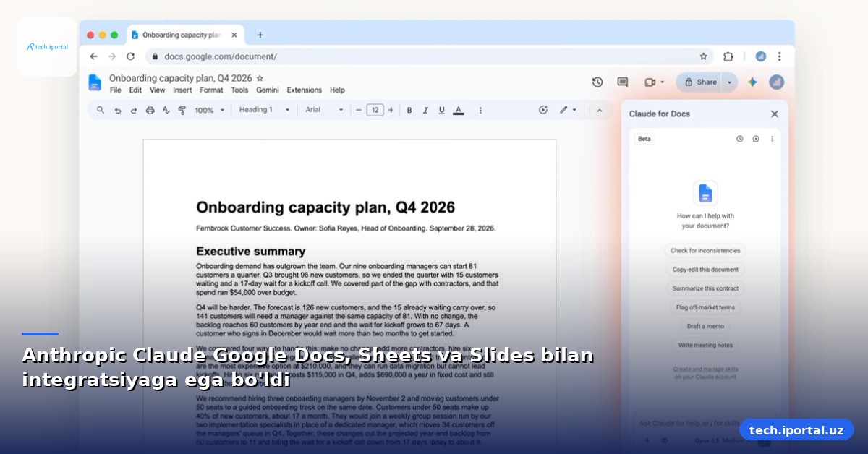Screen dimensions: 868x454
Task: Start a new chat in Claude panel
Action: [x=756, y=139]
